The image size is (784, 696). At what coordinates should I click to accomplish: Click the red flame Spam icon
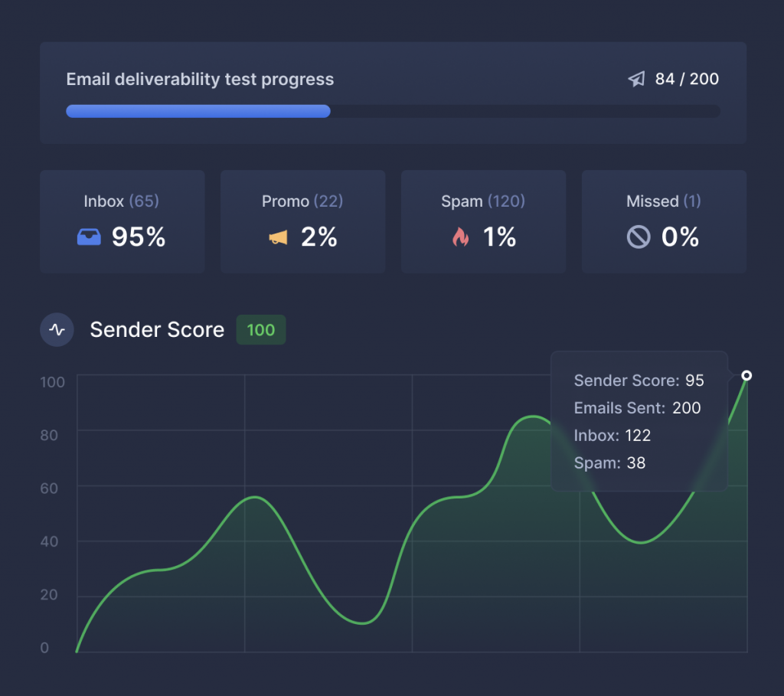(460, 237)
